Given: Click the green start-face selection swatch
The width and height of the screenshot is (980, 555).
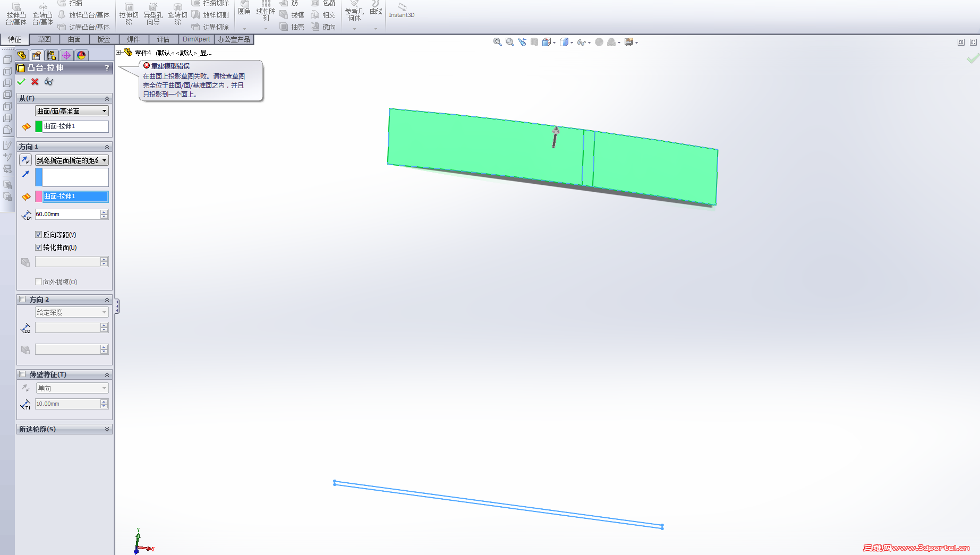Looking at the screenshot, I should [39, 126].
